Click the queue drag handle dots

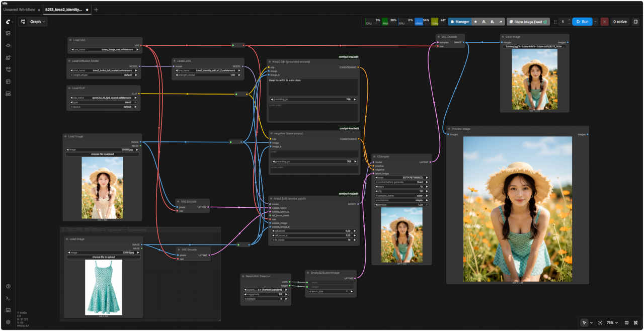tap(555, 22)
